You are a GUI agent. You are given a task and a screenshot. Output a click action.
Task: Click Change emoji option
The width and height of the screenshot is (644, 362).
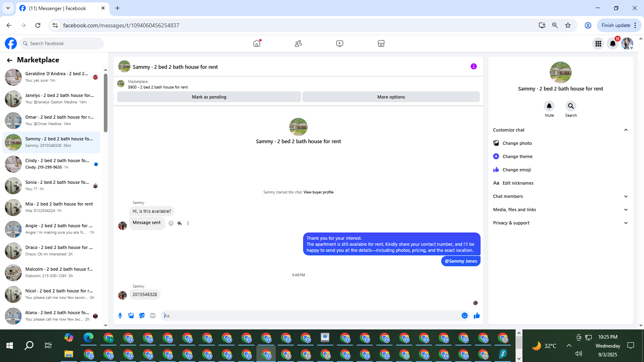coord(560,170)
